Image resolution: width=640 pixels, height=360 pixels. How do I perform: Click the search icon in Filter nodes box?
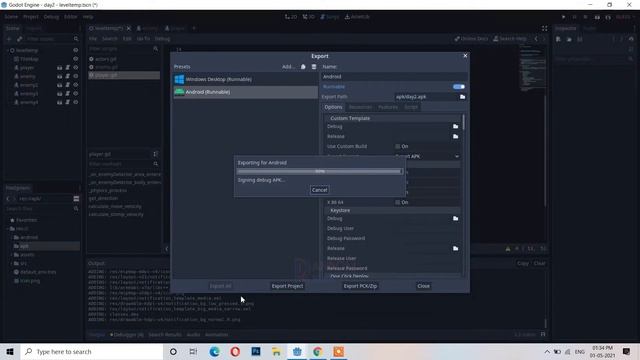point(76,39)
